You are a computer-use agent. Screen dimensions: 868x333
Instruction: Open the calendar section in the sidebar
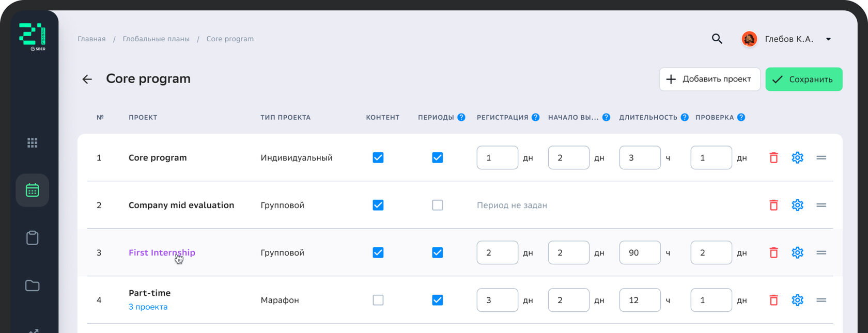(x=32, y=191)
